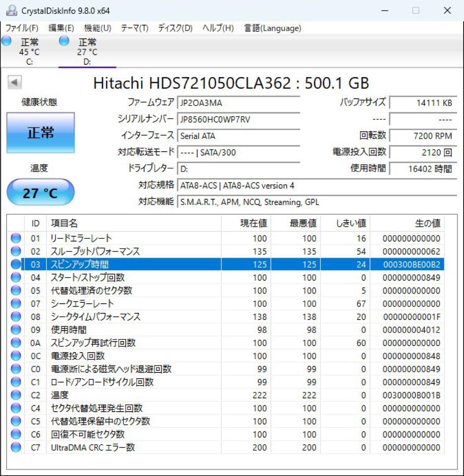Viewport: 464px width, 476px height.
Task: Open the テーマ(T) menu
Action: [x=135, y=28]
